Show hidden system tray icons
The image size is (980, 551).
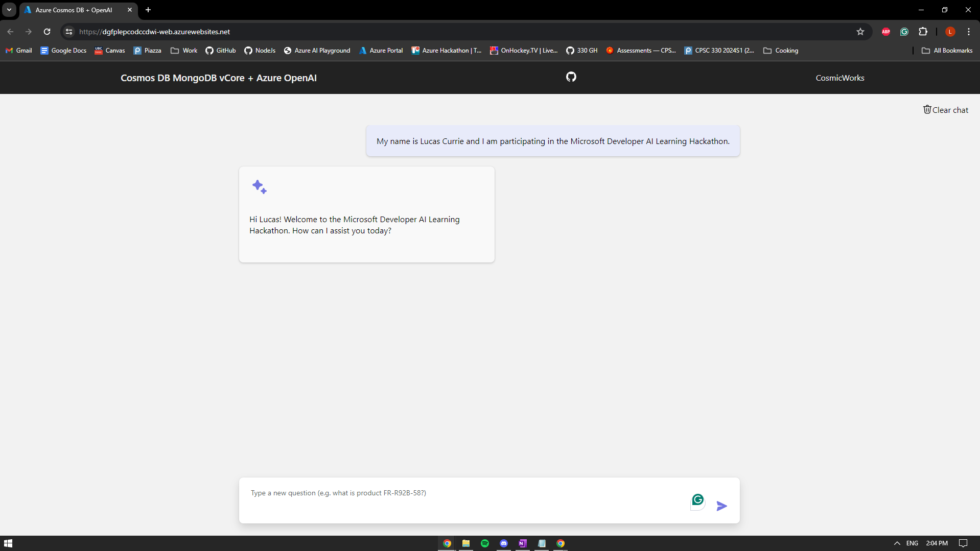point(897,543)
